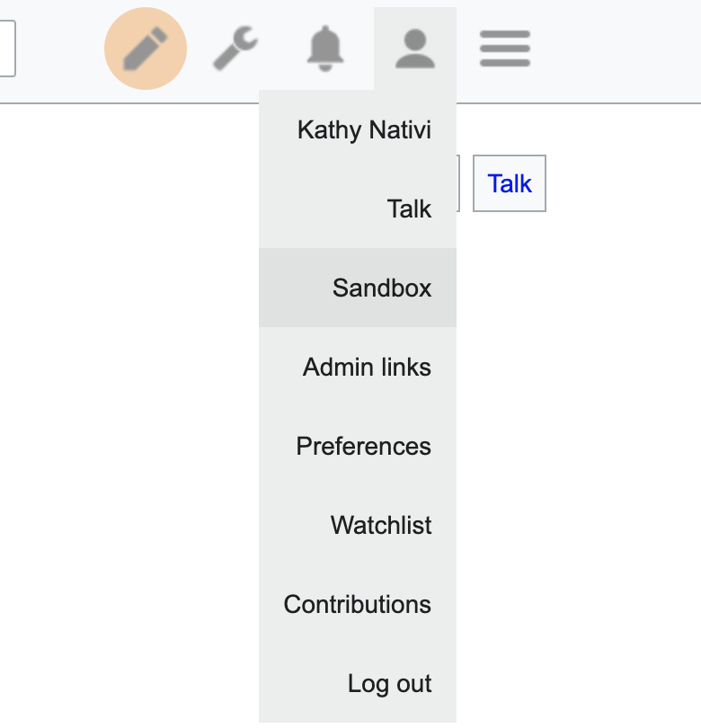This screenshot has width=701, height=728.
Task: View the Watchlist menu entry
Action: [x=381, y=526]
